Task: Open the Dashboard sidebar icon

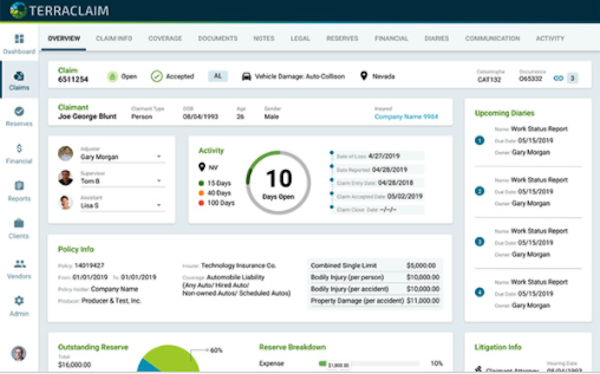Action: pyautogui.click(x=19, y=39)
